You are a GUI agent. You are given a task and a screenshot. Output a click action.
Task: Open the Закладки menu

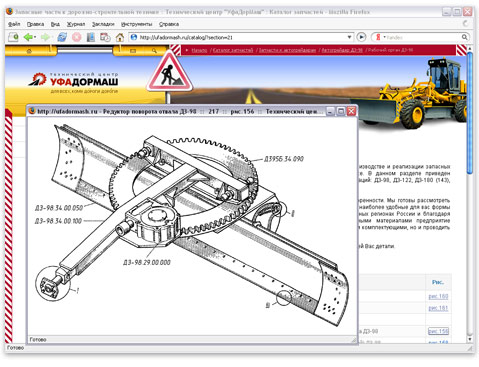[x=103, y=24]
